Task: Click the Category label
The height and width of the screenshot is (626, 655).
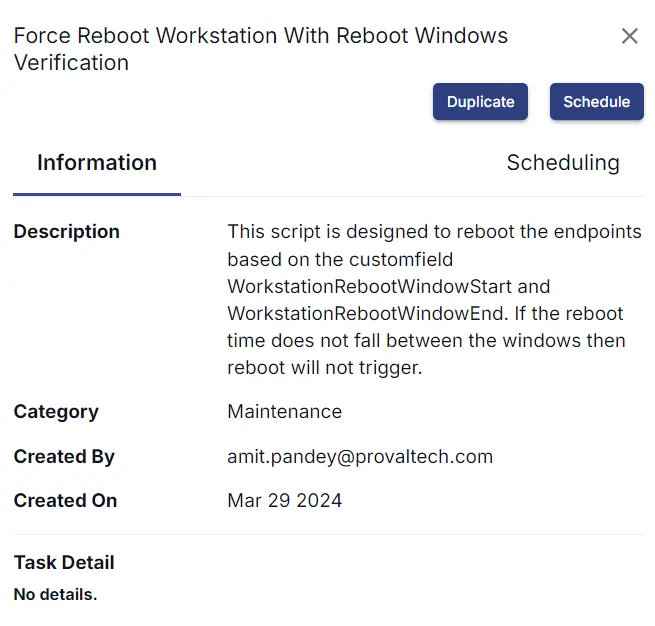Action: coord(56,412)
